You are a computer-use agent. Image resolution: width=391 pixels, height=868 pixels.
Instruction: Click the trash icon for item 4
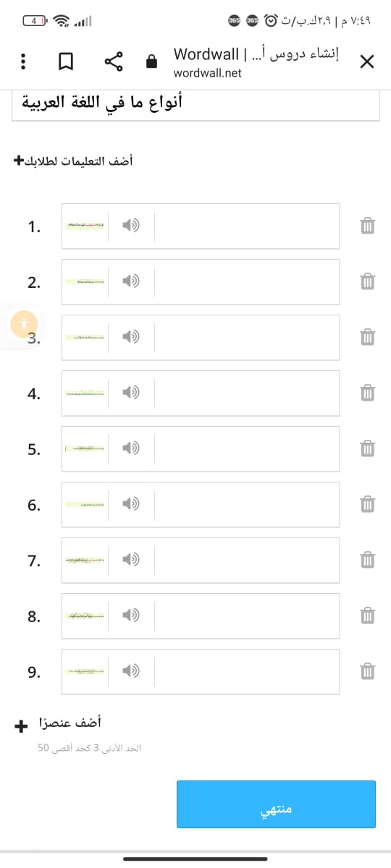click(x=367, y=393)
